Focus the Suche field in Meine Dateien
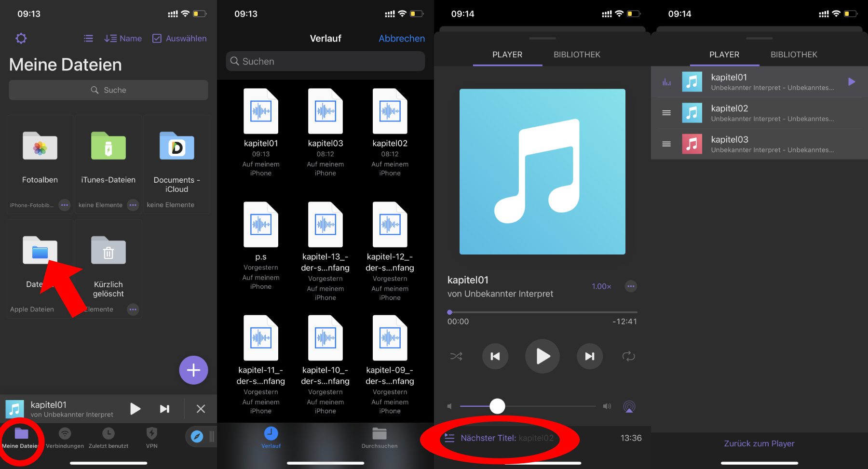 [108, 90]
